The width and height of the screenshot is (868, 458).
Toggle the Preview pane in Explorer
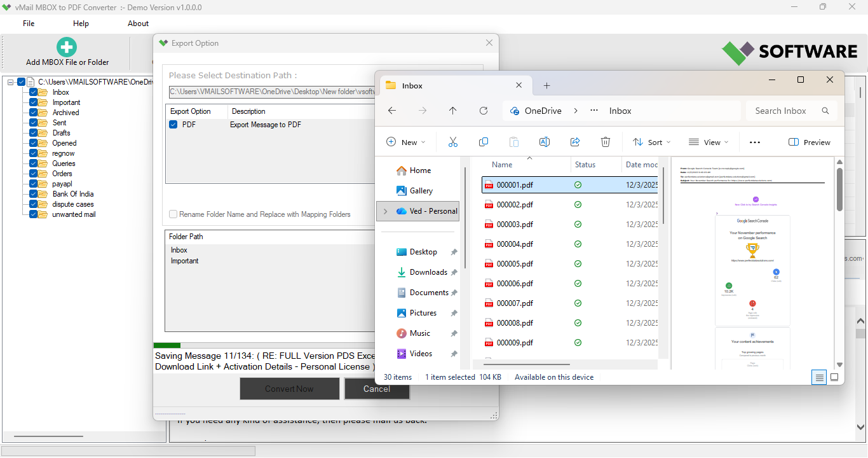(x=809, y=141)
